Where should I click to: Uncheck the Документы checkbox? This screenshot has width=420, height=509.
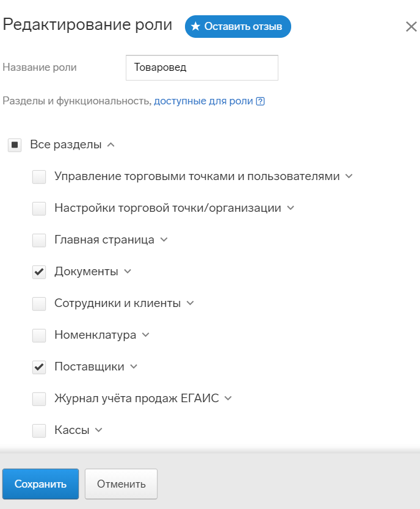tap(39, 272)
